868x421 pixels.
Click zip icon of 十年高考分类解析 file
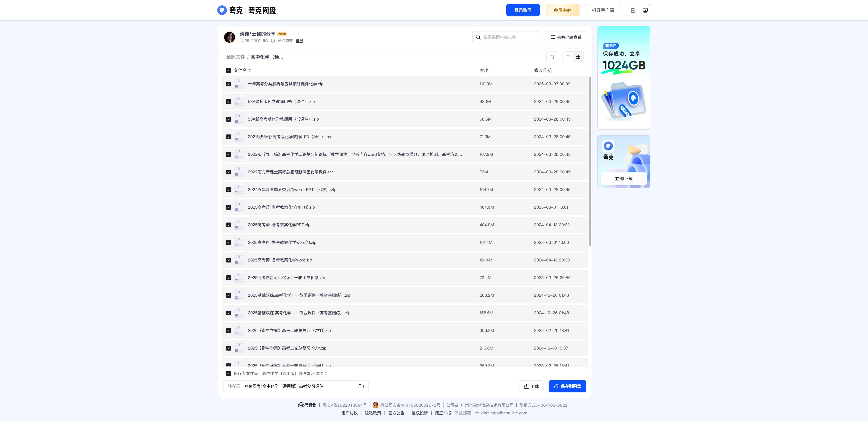pos(239,84)
